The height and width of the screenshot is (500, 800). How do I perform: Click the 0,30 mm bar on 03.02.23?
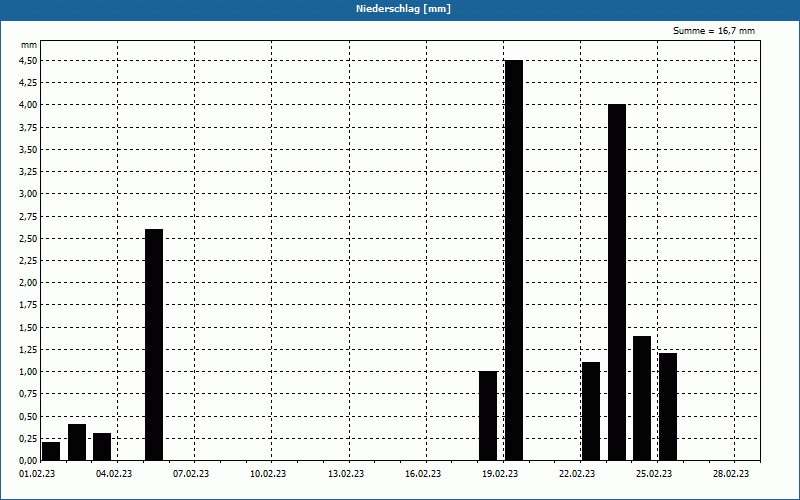(x=102, y=446)
